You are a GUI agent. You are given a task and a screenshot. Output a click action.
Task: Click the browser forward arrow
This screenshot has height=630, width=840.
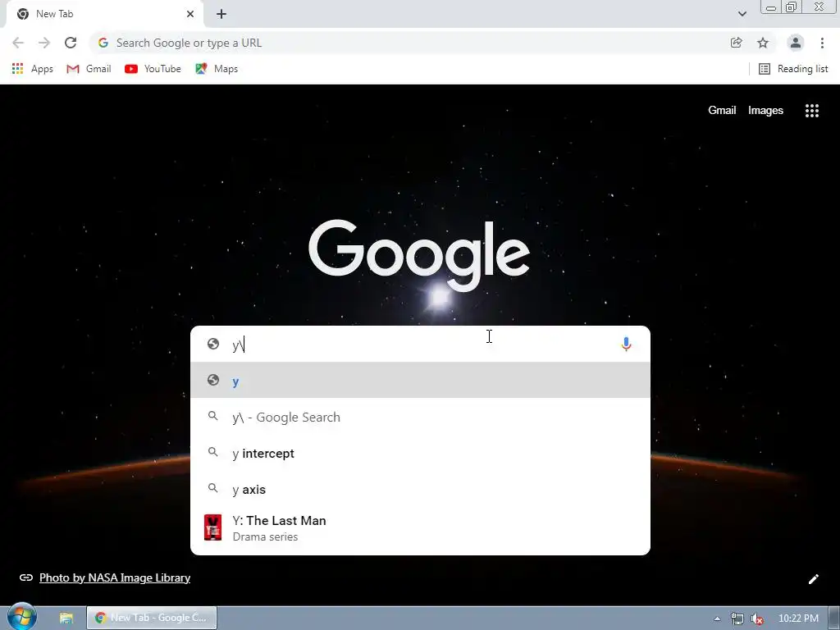(44, 43)
